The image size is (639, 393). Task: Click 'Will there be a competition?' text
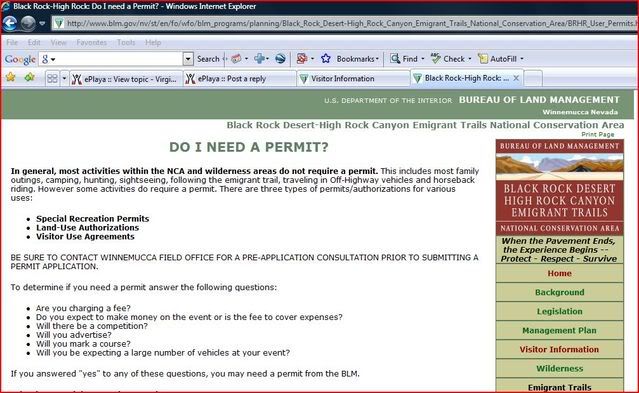(92, 326)
